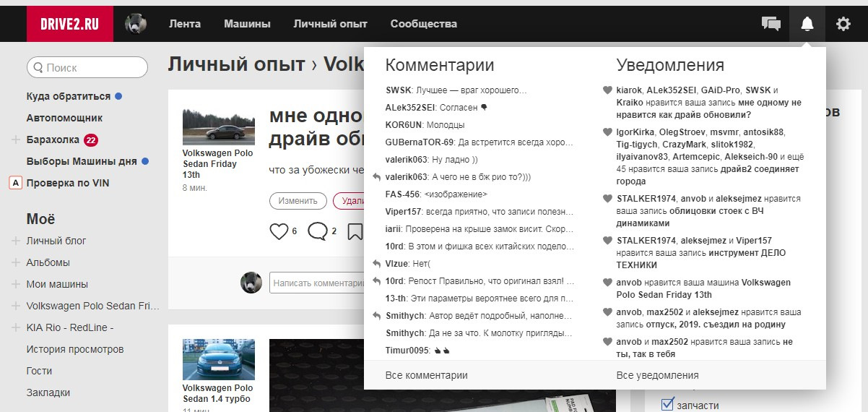Image resolution: width=868 pixels, height=412 pixels.
Task: Click the Барахолка red 22 badge
Action: point(91,140)
